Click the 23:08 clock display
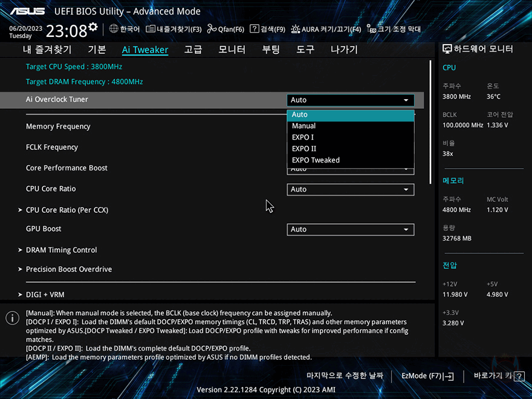 [66, 31]
